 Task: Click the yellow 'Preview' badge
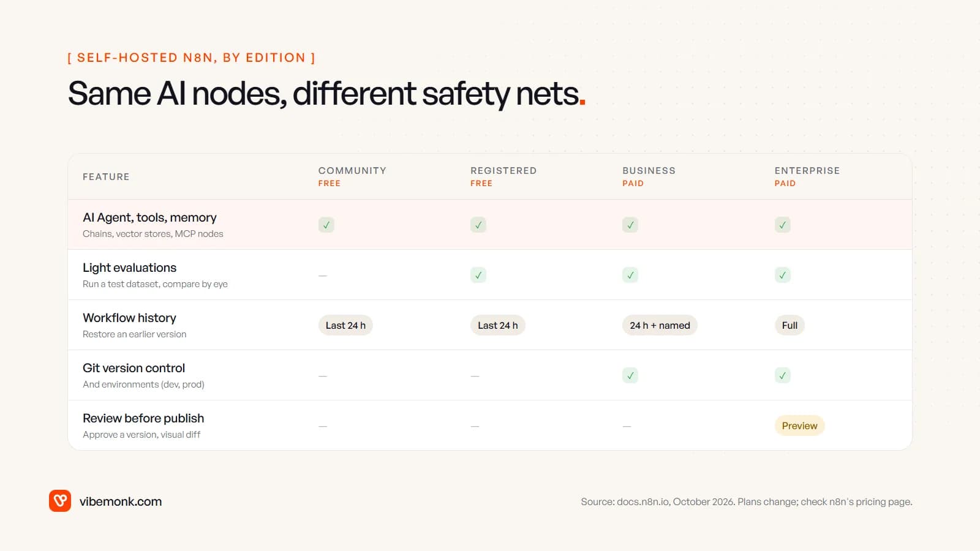[799, 425]
